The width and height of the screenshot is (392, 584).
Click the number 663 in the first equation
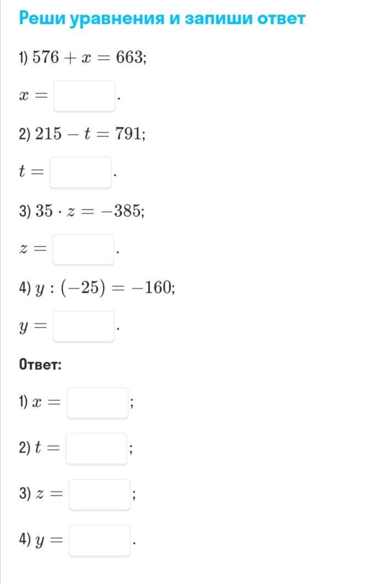coord(129,57)
